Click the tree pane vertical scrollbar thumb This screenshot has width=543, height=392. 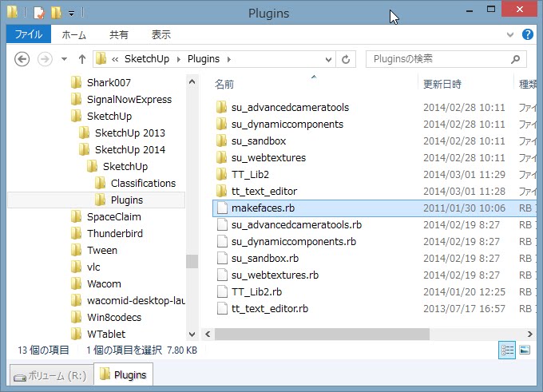(192, 261)
